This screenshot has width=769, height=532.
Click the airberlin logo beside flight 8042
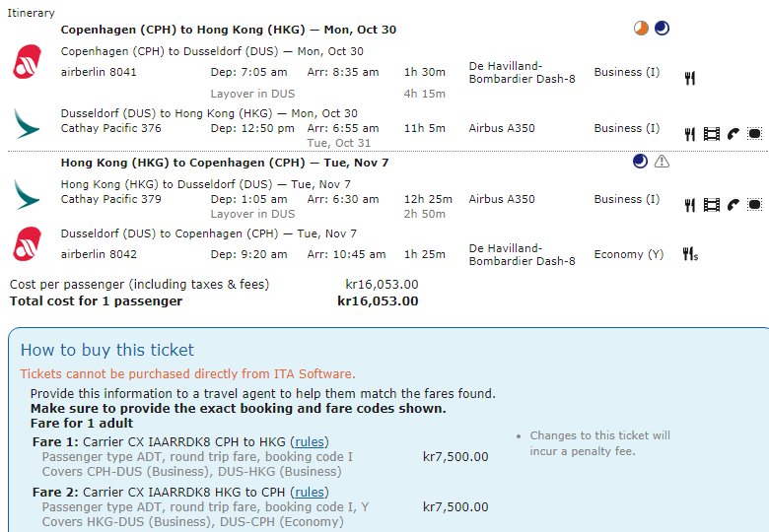click(x=27, y=243)
